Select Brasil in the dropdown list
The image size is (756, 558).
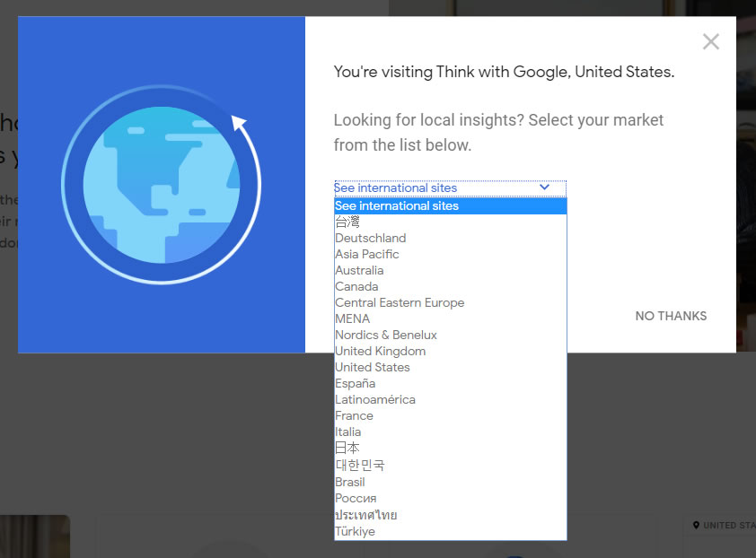pyautogui.click(x=349, y=482)
